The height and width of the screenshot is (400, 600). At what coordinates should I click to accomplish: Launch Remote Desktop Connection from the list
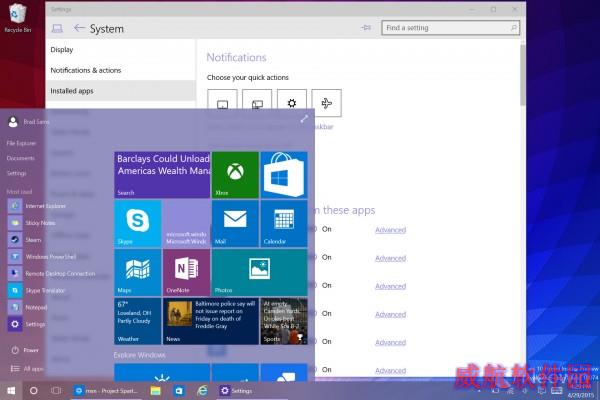click(x=52, y=273)
